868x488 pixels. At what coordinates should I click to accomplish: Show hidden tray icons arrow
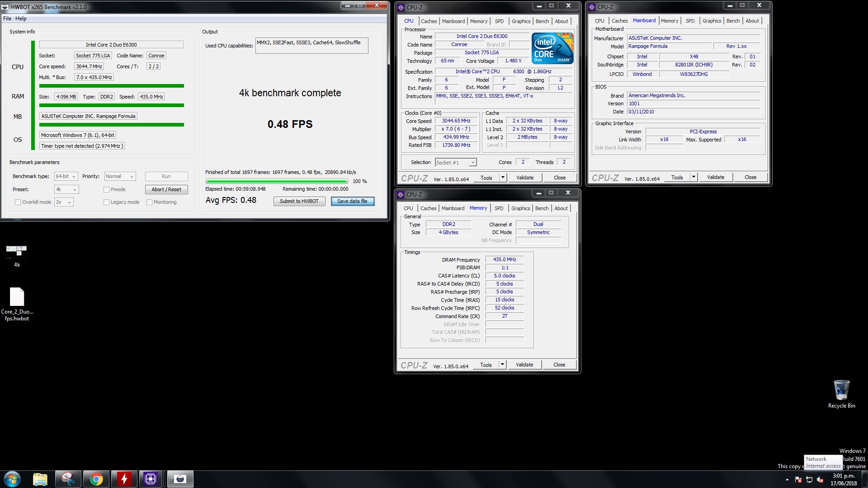[x=787, y=479]
